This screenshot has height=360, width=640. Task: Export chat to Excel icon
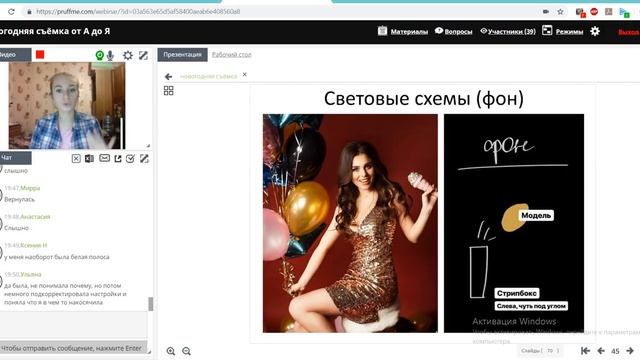click(89, 158)
